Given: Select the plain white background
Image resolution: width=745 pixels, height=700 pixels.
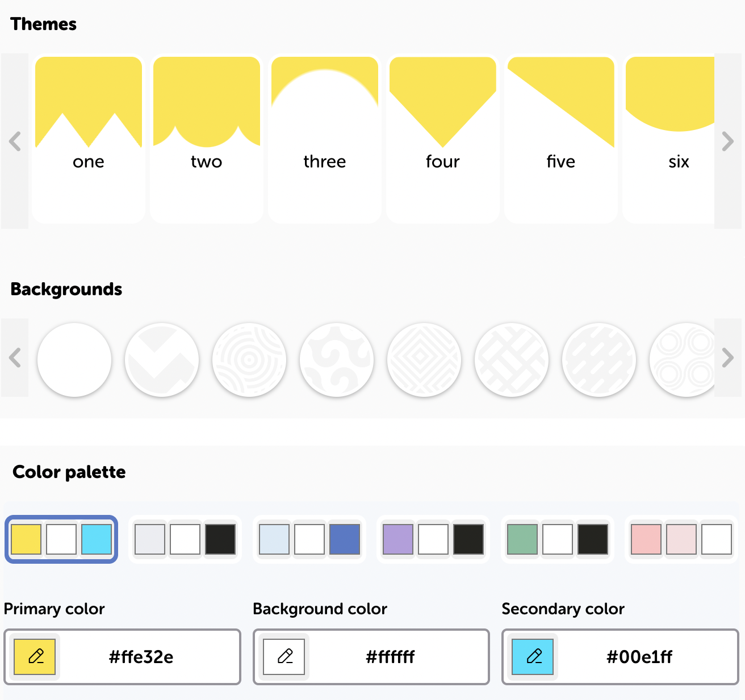Looking at the screenshot, I should tap(74, 359).
